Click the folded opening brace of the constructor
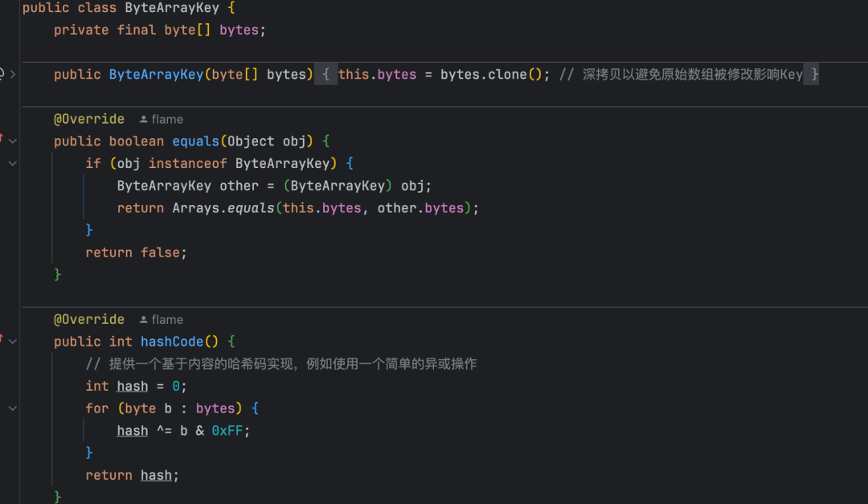The height and width of the screenshot is (504, 868). coord(326,74)
